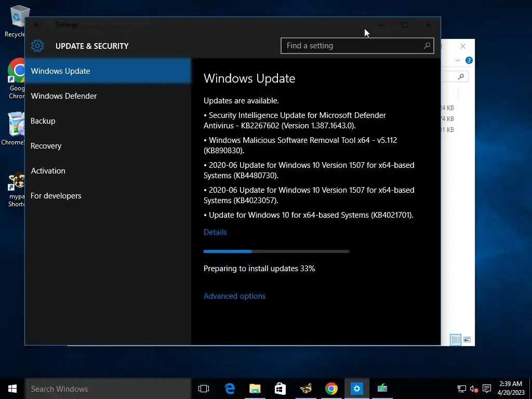Click the Windows Update heading text
Screen dimensions: 532x399
pyautogui.click(x=249, y=78)
